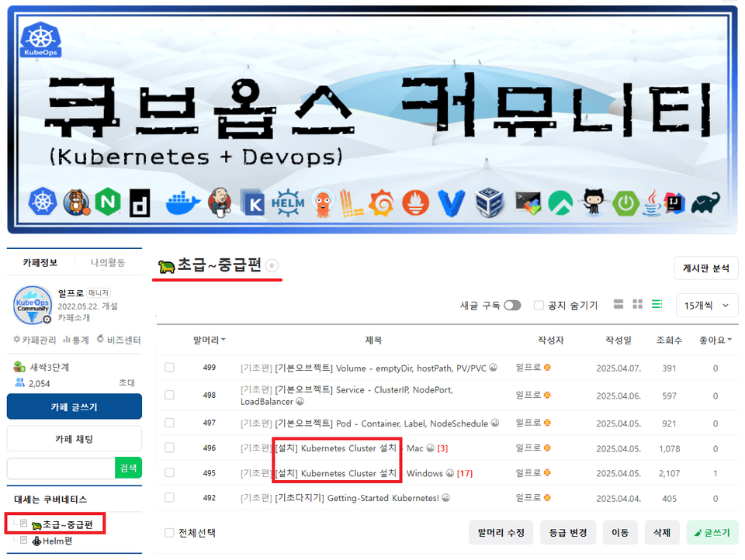Click the 게시판 분석 button
The width and height of the screenshot is (745, 560).
click(706, 268)
